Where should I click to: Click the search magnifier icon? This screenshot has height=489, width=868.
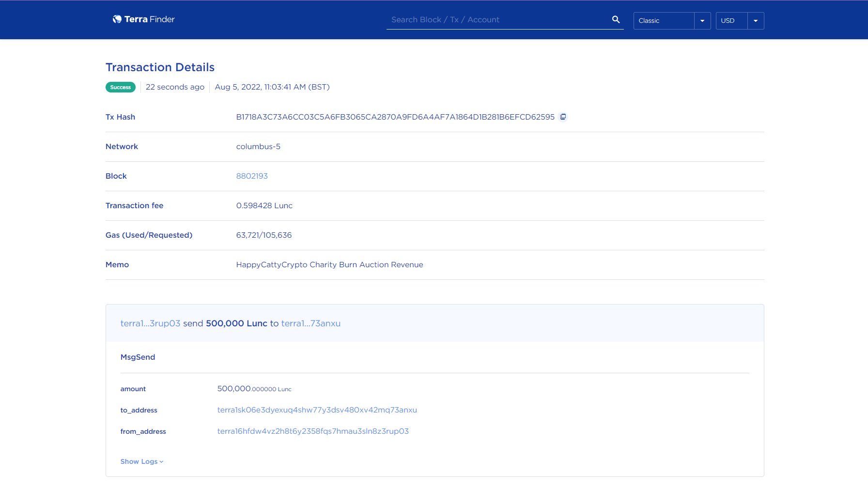pos(616,19)
